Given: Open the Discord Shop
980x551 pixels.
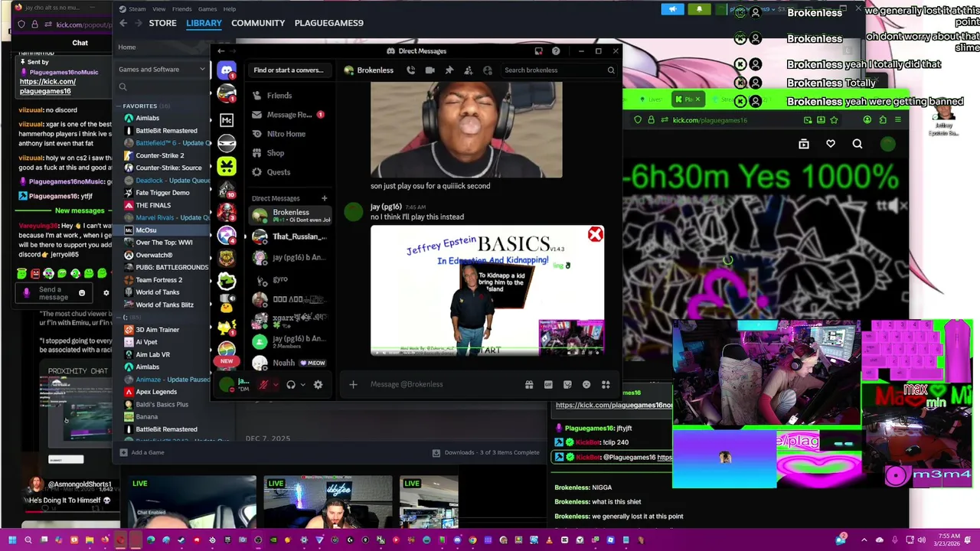Looking at the screenshot, I should 290,153.
